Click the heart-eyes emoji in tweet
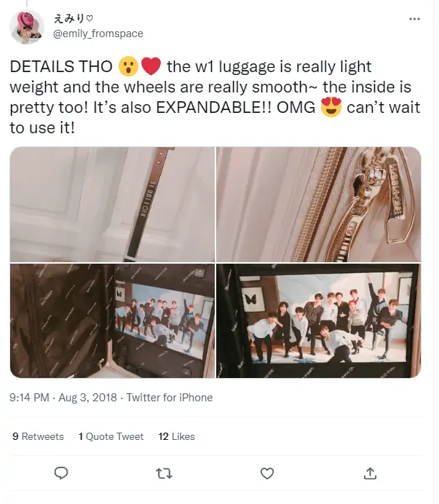This screenshot has height=504, width=439. coord(331,107)
